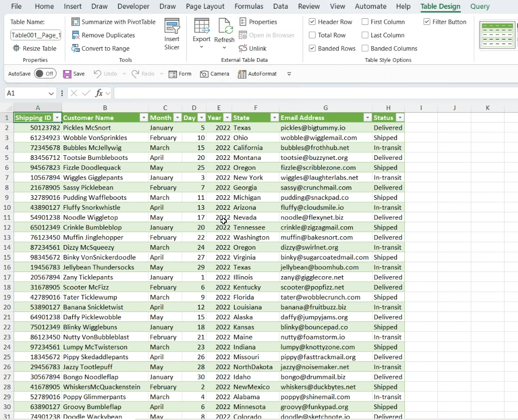Open the Page Layout tab

(x=205, y=6)
